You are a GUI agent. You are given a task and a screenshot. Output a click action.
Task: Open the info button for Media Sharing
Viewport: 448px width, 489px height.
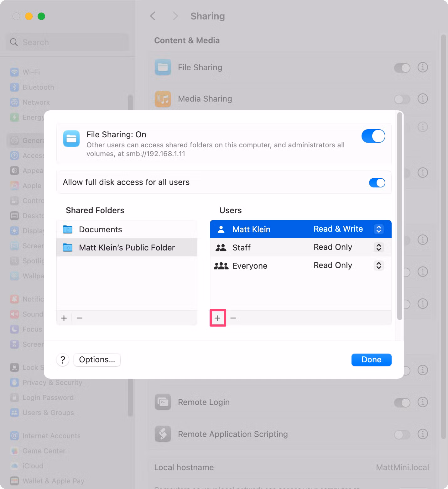point(423,99)
